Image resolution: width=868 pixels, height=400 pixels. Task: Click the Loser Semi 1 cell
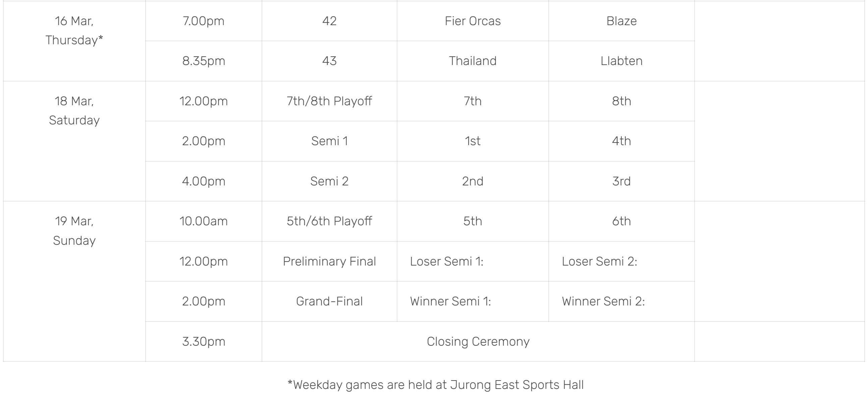473,262
